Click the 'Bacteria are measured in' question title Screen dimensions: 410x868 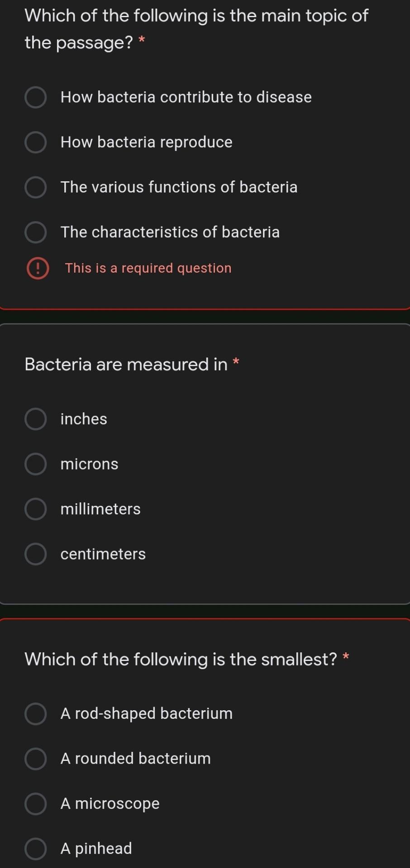click(126, 364)
